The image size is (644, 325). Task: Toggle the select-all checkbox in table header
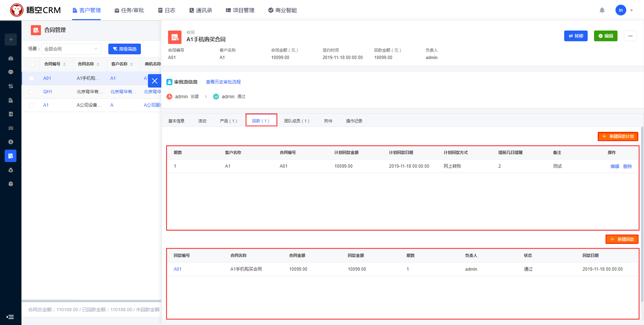point(32,64)
